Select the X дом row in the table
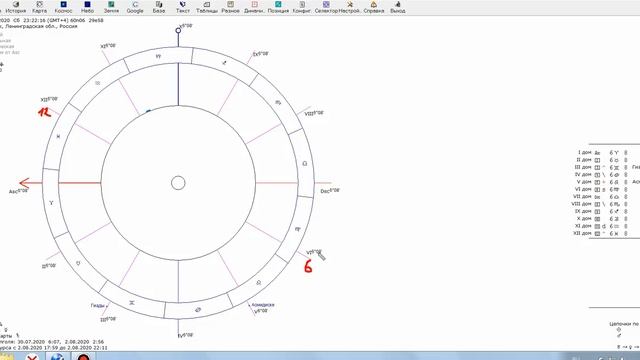This screenshot has width=640, height=360. point(603,219)
